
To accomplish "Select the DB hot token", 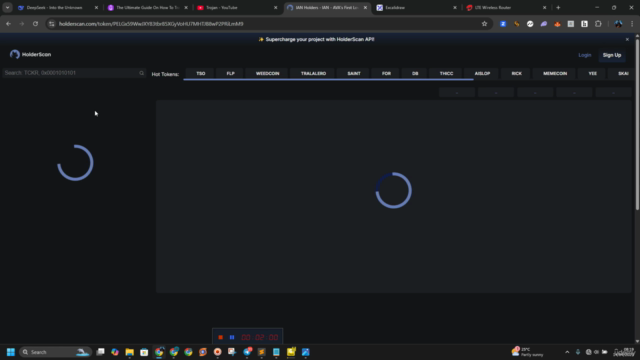I will click(x=415, y=73).
